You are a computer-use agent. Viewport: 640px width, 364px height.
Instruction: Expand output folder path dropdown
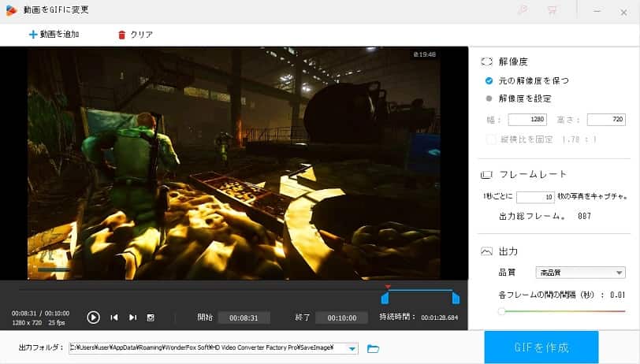pos(352,349)
